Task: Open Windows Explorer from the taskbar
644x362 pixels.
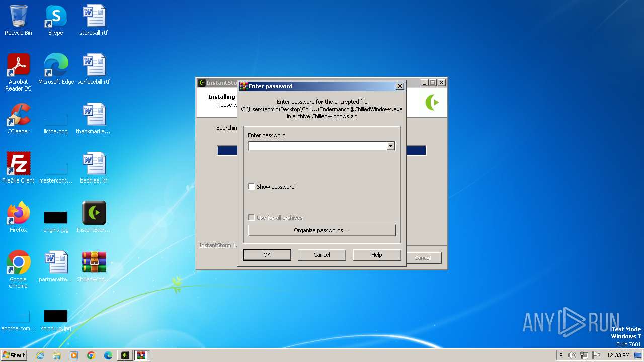Action: coord(57,355)
